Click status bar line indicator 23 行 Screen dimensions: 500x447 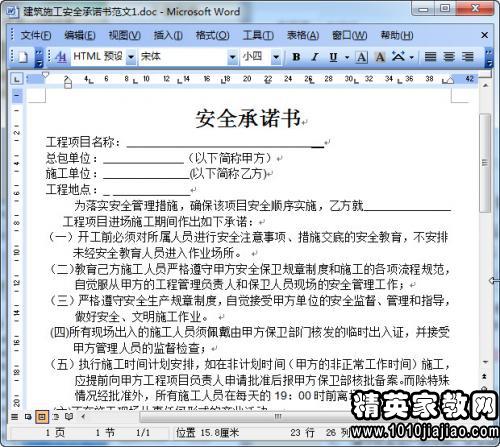[302, 433]
